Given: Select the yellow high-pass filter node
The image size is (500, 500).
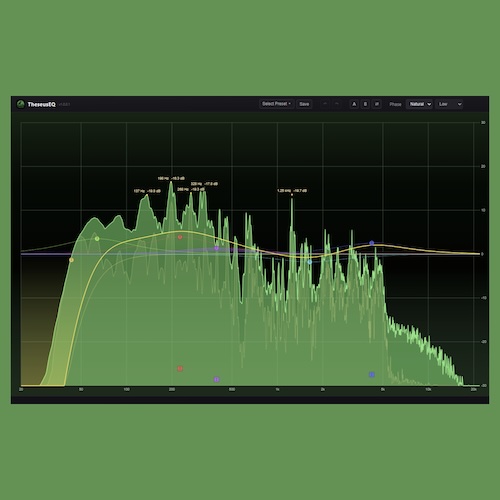Looking at the screenshot, I should click(x=71, y=260).
